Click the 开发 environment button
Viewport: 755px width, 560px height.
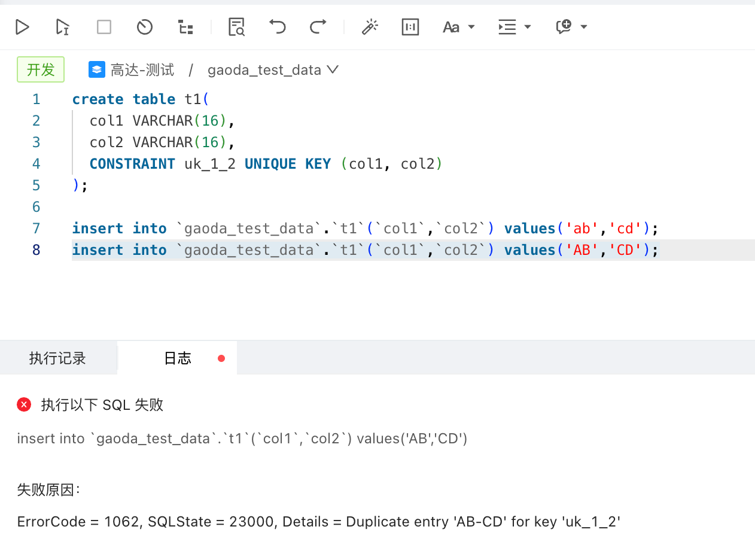tap(40, 69)
